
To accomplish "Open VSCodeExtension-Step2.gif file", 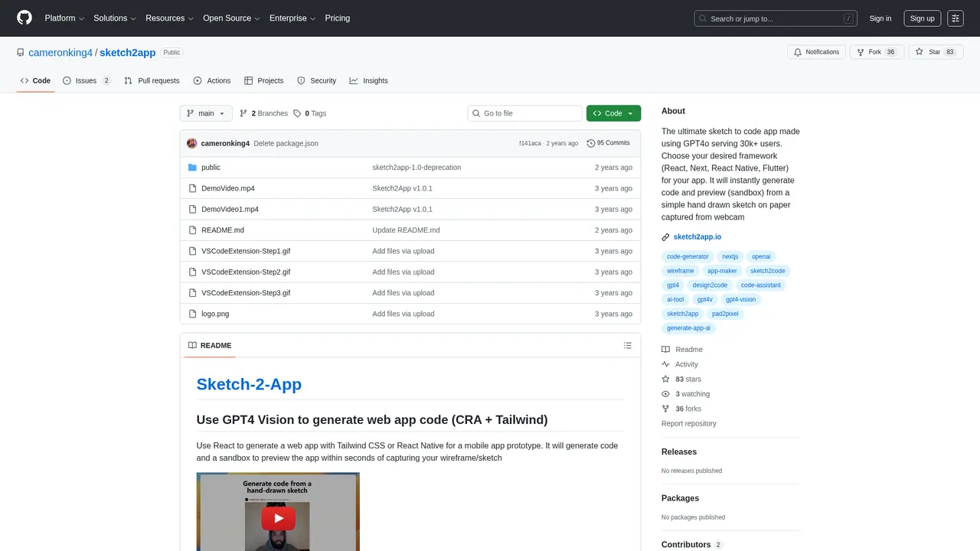I will [x=246, y=272].
